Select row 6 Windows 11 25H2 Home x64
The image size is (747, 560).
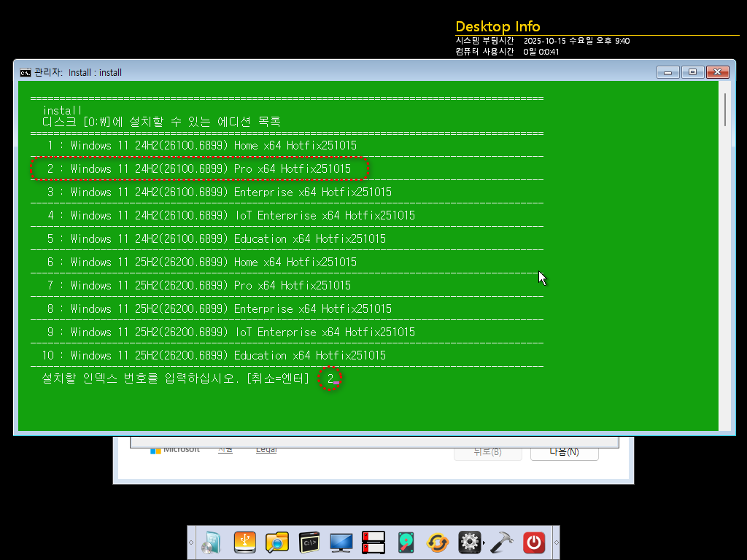point(202,262)
